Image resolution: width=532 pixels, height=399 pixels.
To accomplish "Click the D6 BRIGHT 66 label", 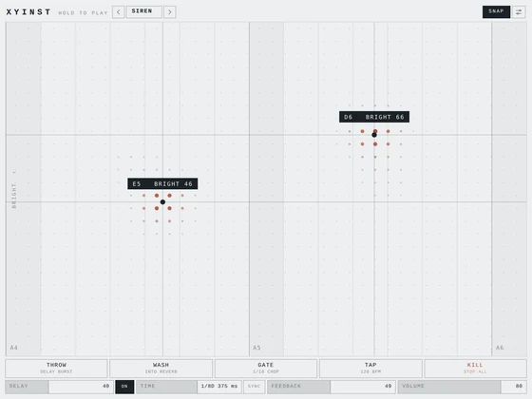I will [x=374, y=117].
